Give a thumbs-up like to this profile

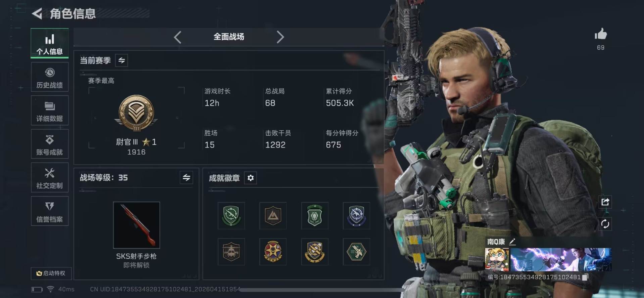click(601, 34)
